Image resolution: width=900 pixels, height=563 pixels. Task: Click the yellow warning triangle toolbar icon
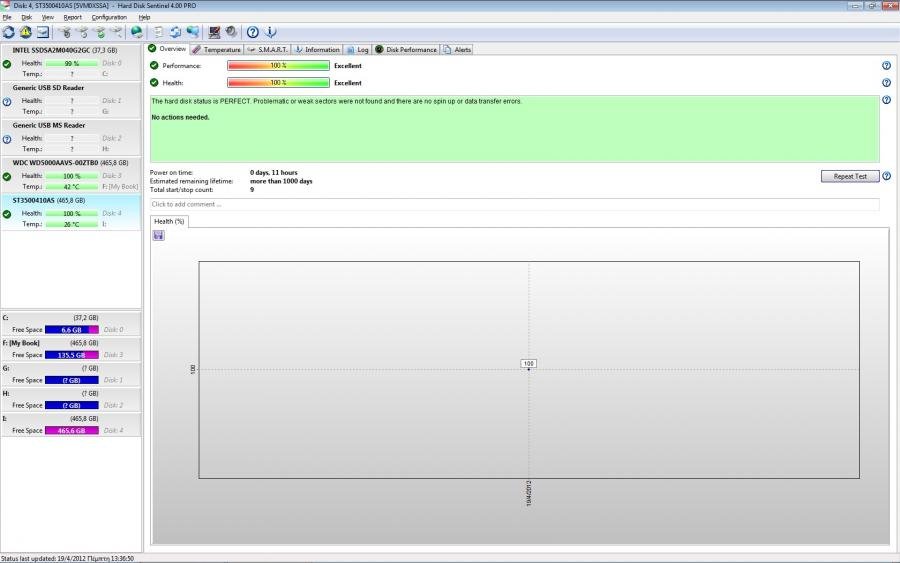26,32
